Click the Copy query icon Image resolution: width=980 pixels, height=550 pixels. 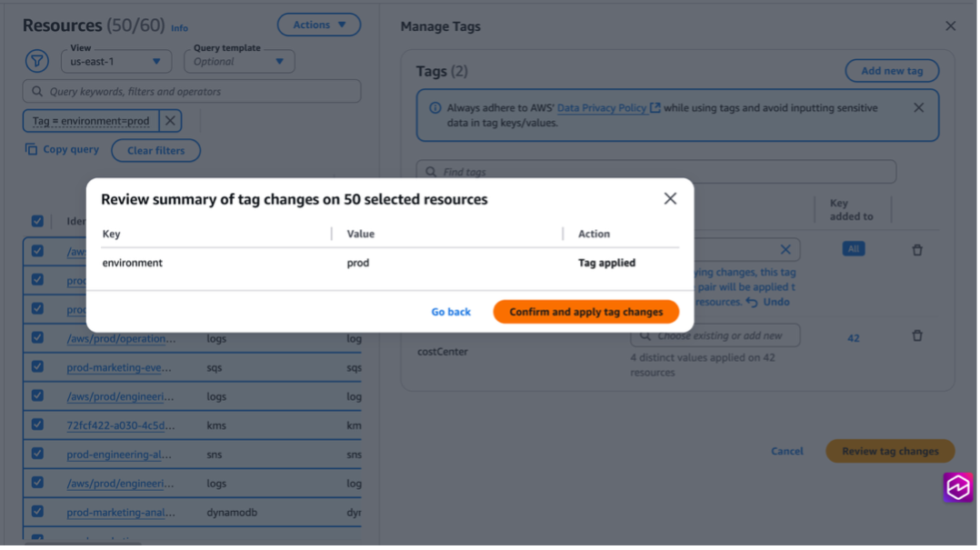coord(33,149)
